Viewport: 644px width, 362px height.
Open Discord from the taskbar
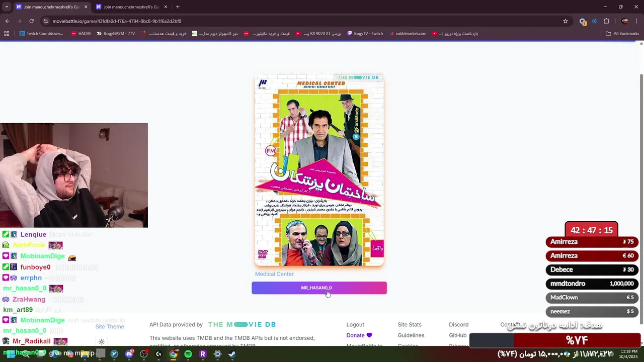coord(129,354)
